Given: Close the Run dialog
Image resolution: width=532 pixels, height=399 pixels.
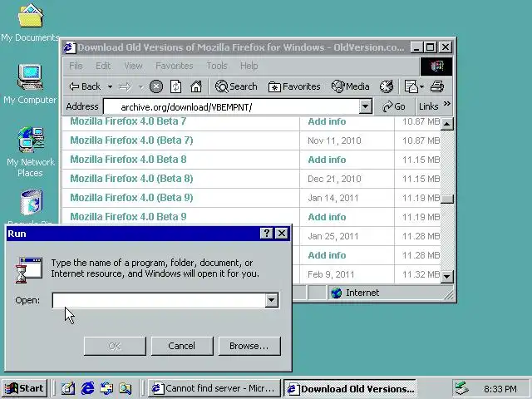Looking at the screenshot, I should pyautogui.click(x=282, y=233).
